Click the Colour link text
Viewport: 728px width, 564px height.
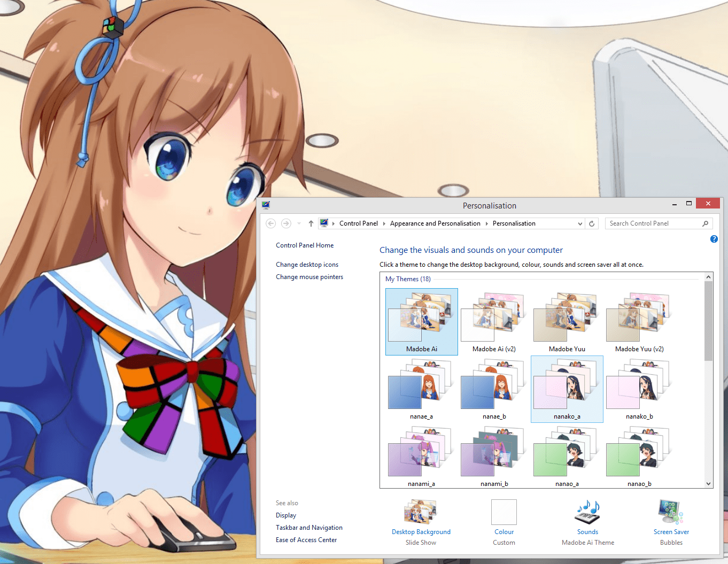point(504,532)
